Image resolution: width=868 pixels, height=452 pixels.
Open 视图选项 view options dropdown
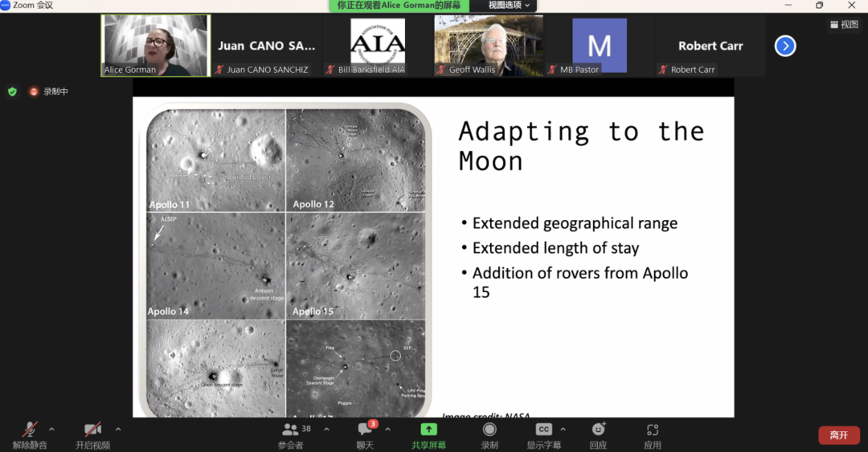(x=509, y=6)
